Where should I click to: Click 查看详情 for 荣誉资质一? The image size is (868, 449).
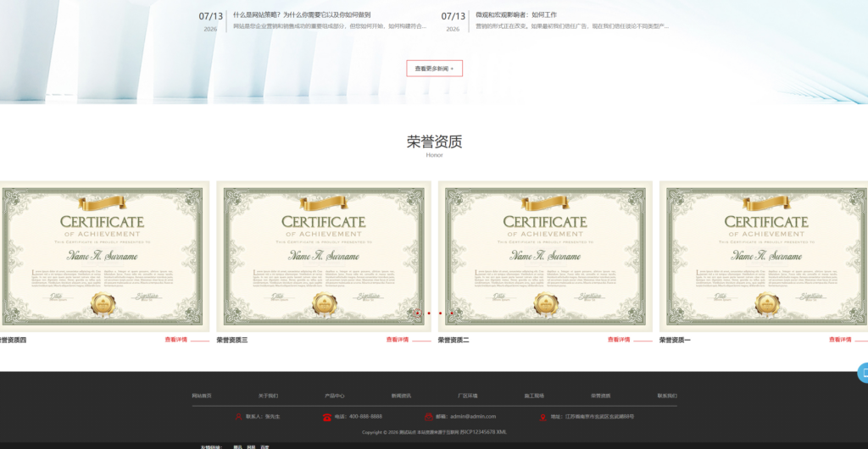pyautogui.click(x=840, y=340)
